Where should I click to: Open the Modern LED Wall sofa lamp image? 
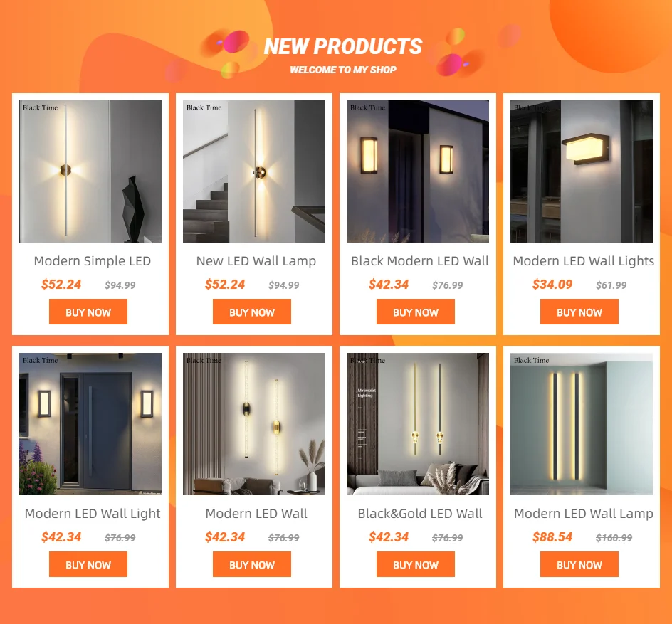pos(254,424)
